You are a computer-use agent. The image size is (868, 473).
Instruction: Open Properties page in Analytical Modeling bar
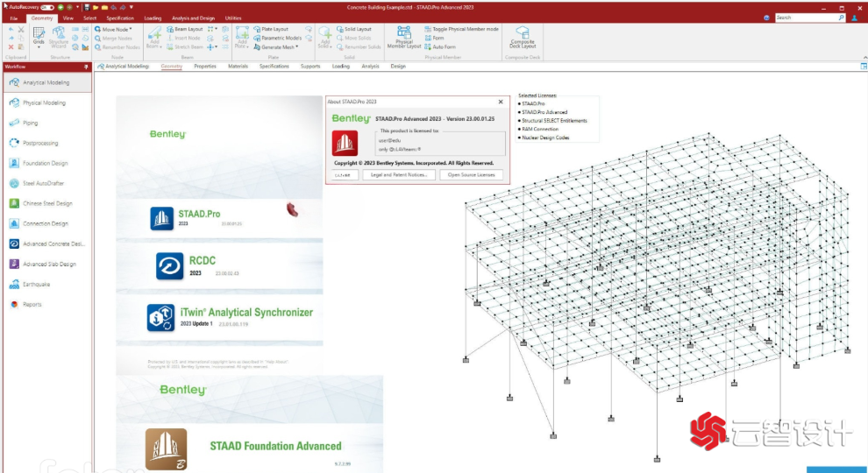205,67
